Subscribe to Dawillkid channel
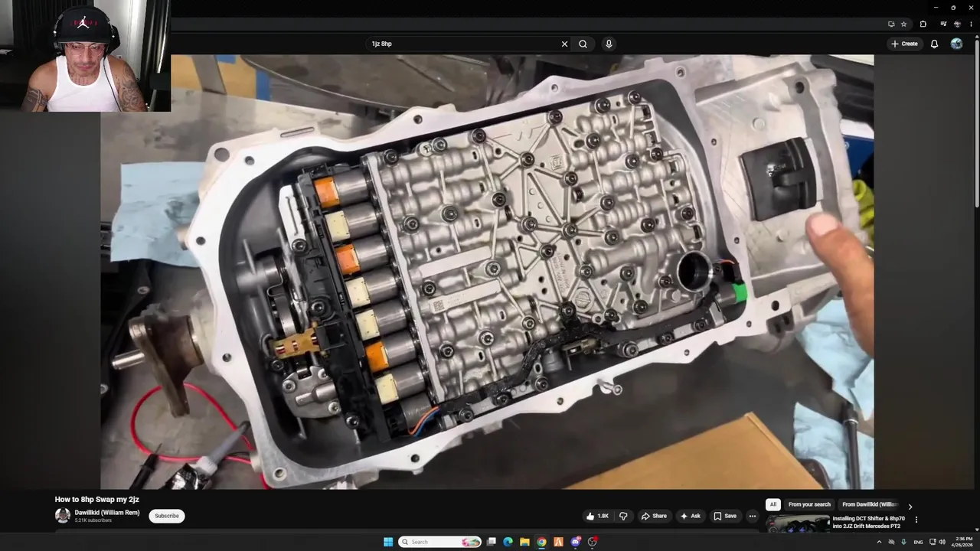The width and height of the screenshot is (980, 551). [166, 516]
